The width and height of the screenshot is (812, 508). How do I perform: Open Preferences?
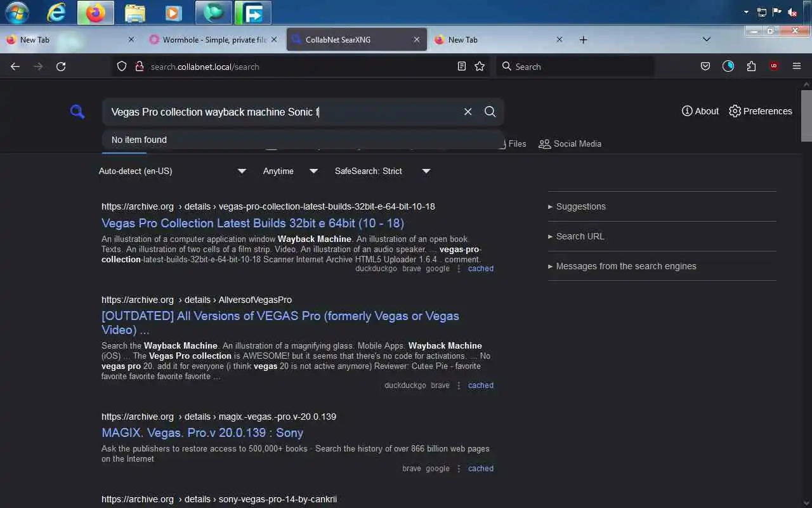(x=761, y=111)
